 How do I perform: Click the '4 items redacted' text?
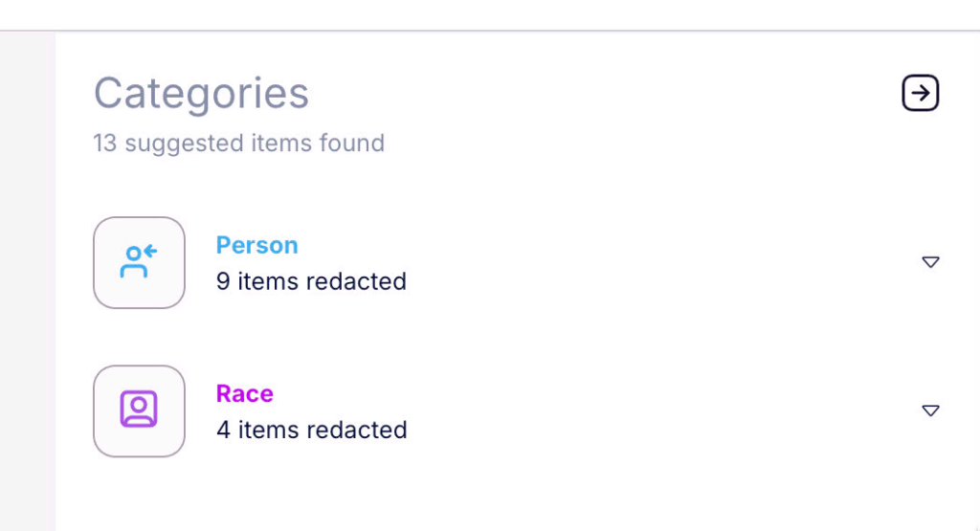pos(311,430)
